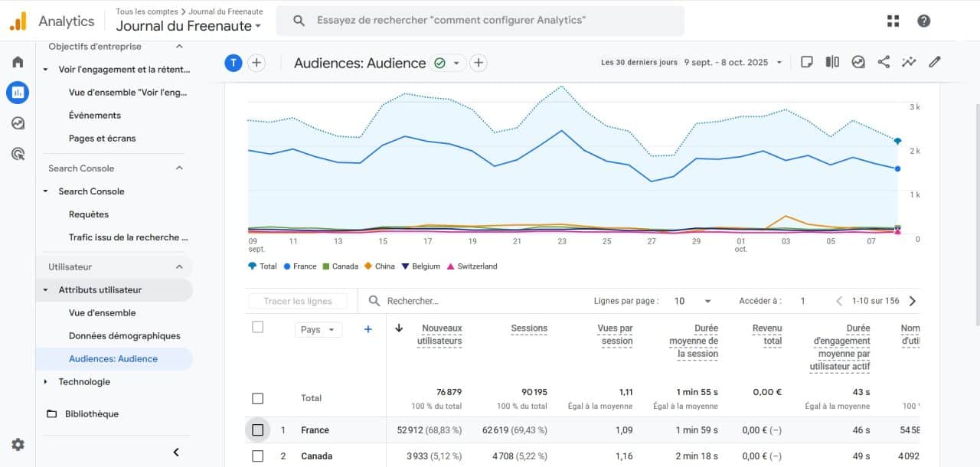Click the compare data columns icon

[x=832, y=62]
